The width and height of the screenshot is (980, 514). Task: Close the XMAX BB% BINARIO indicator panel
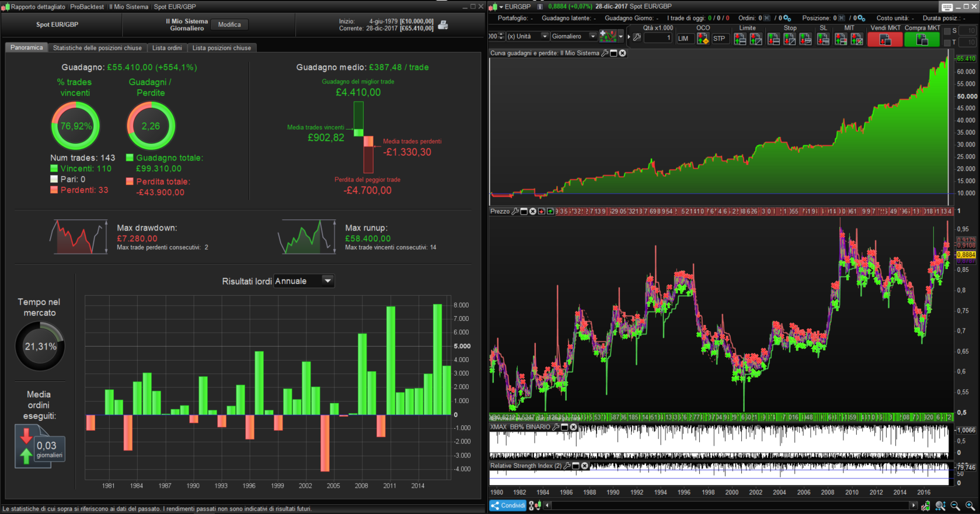[573, 427]
